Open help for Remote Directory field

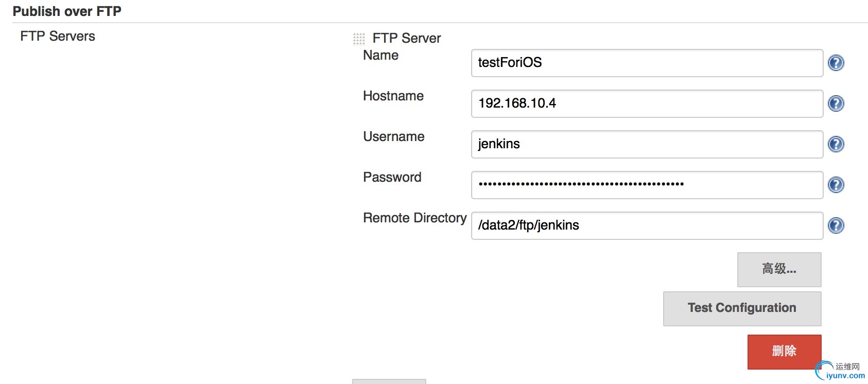click(836, 225)
